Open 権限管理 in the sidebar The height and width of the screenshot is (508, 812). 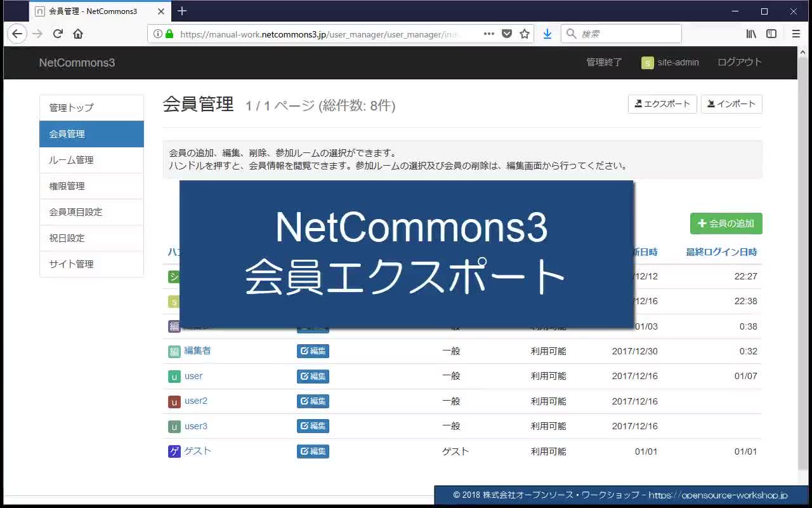click(x=91, y=186)
